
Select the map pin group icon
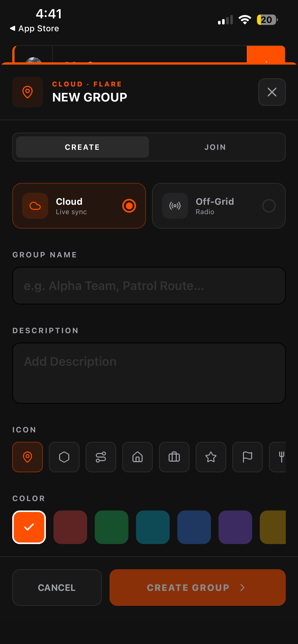(28, 457)
